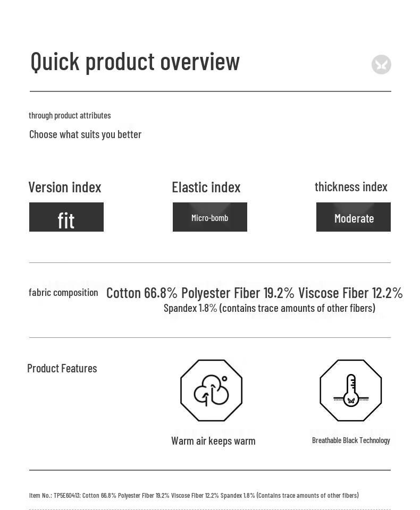420x510 pixels.
Task: Click "Choose what suits you better" text
Action: (x=86, y=134)
